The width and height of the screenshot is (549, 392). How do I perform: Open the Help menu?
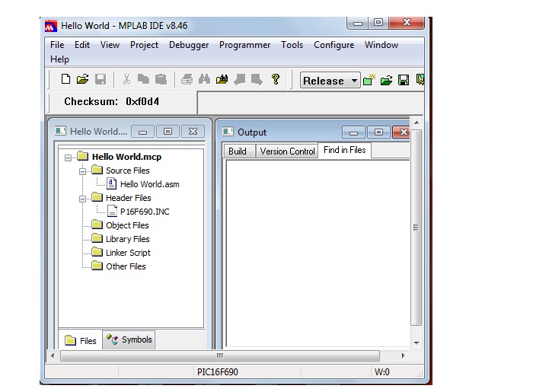(x=59, y=59)
